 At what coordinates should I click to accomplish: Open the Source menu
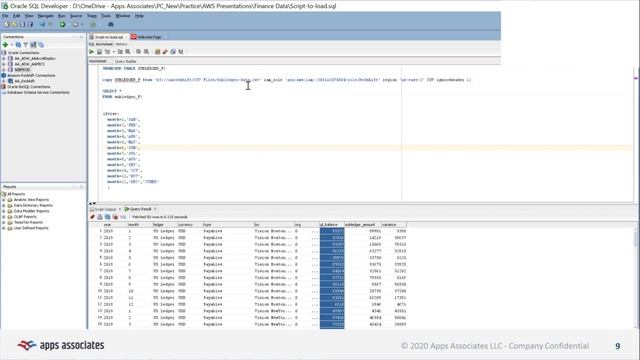click(76, 16)
